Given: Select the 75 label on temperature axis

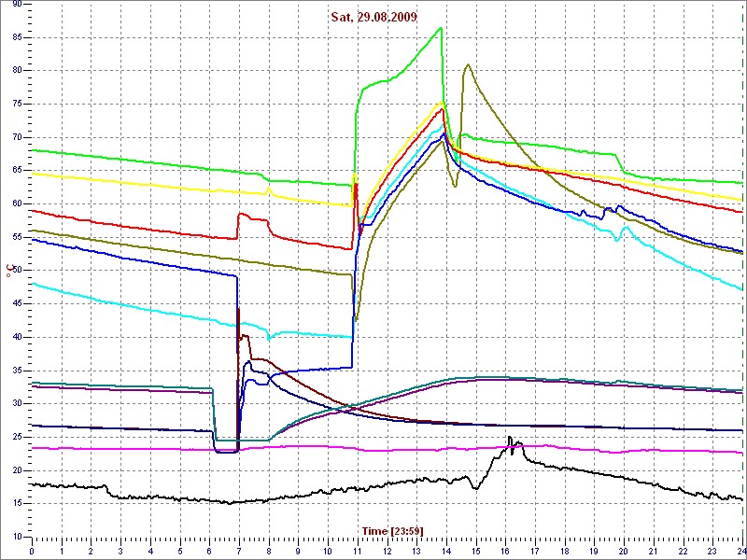Looking at the screenshot, I should tap(16, 104).
